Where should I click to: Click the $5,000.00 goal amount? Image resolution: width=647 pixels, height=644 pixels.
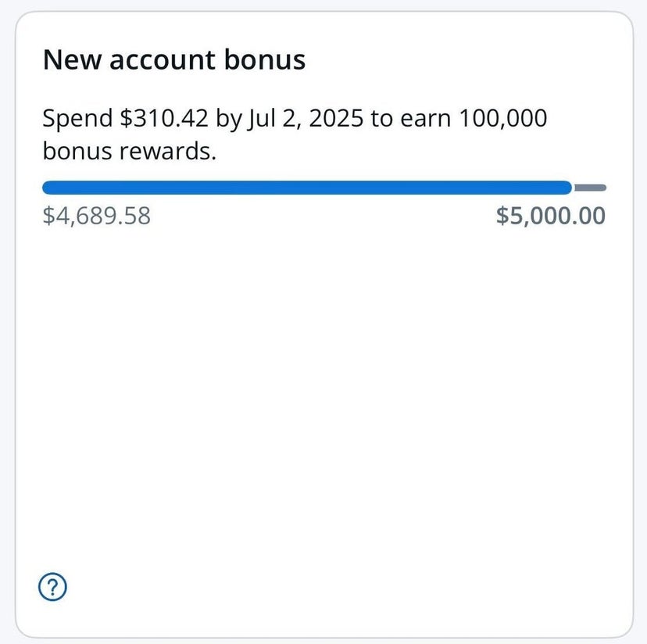[x=549, y=216]
